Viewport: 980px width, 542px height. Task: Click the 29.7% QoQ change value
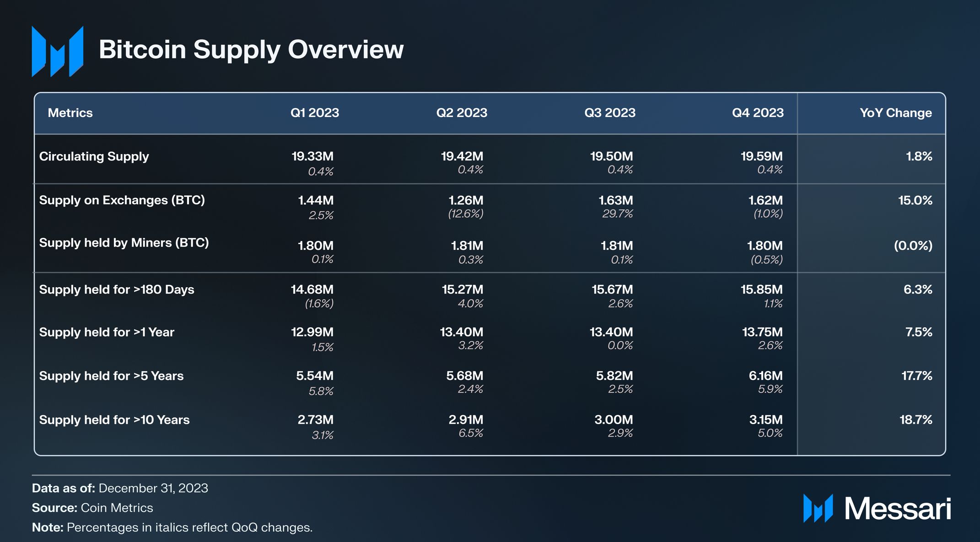(x=618, y=214)
